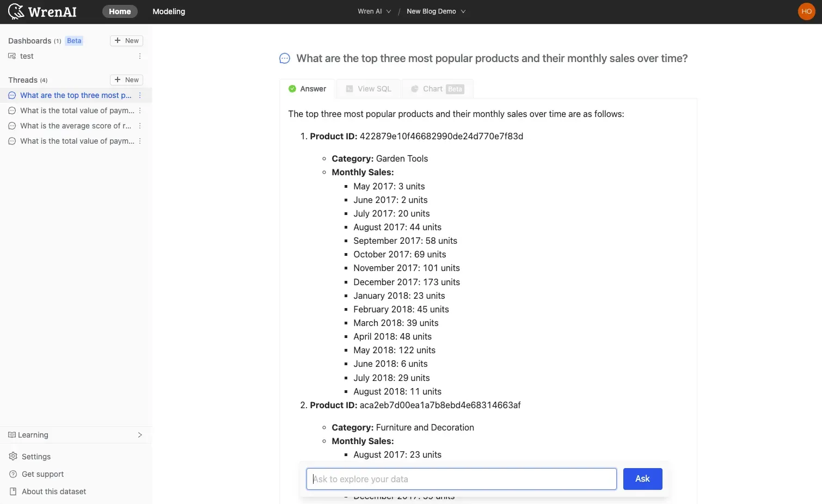Click the About this dataset icon
The height and width of the screenshot is (504, 822).
tap(13, 491)
